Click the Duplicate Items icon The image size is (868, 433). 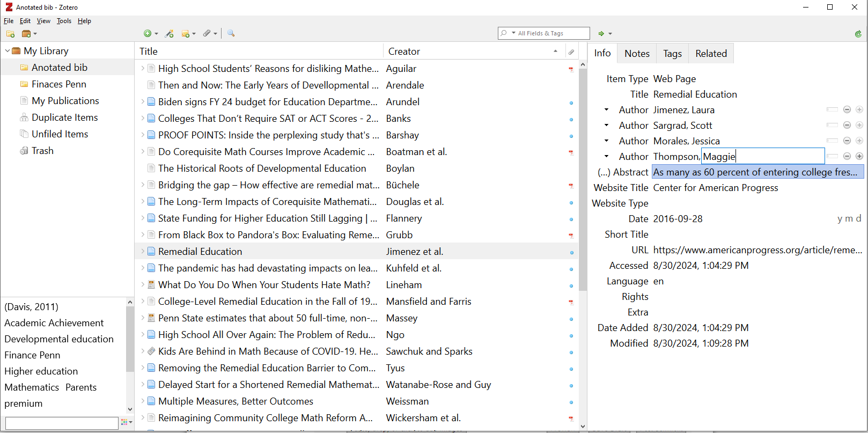coord(24,118)
